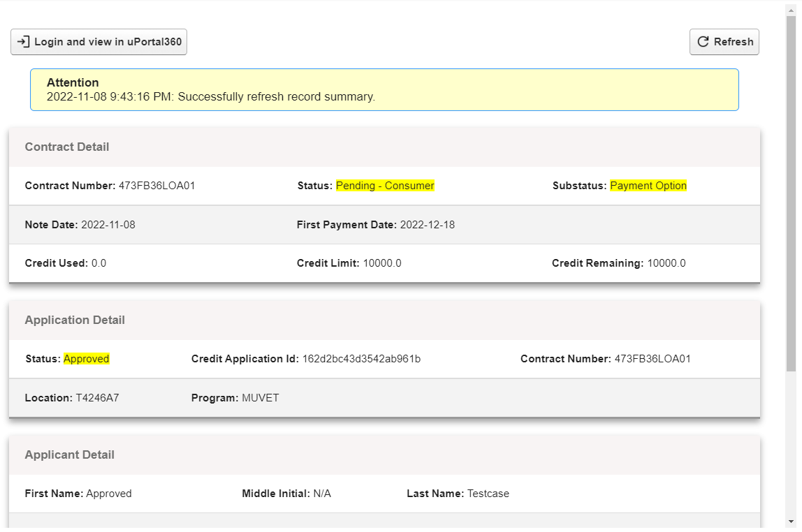802x532 pixels.
Task: Select contract number 473FB36LOA01 in Application Detail
Action: point(652,359)
